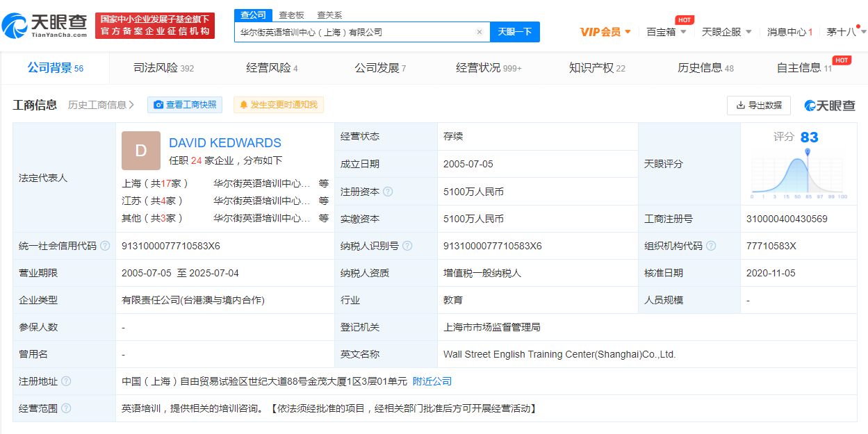Click the 天眼一下 search button
Viewport: 868px width, 434px height.
(515, 32)
